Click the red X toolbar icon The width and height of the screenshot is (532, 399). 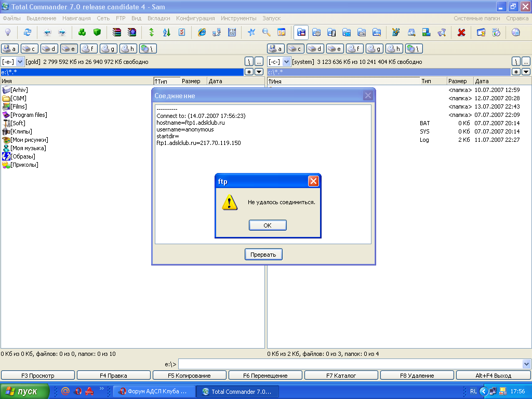tap(461, 32)
